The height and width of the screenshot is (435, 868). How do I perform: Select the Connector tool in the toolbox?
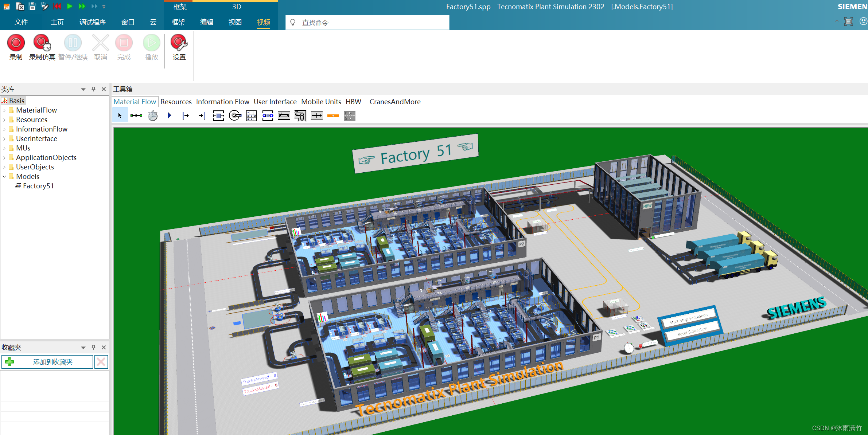click(137, 115)
